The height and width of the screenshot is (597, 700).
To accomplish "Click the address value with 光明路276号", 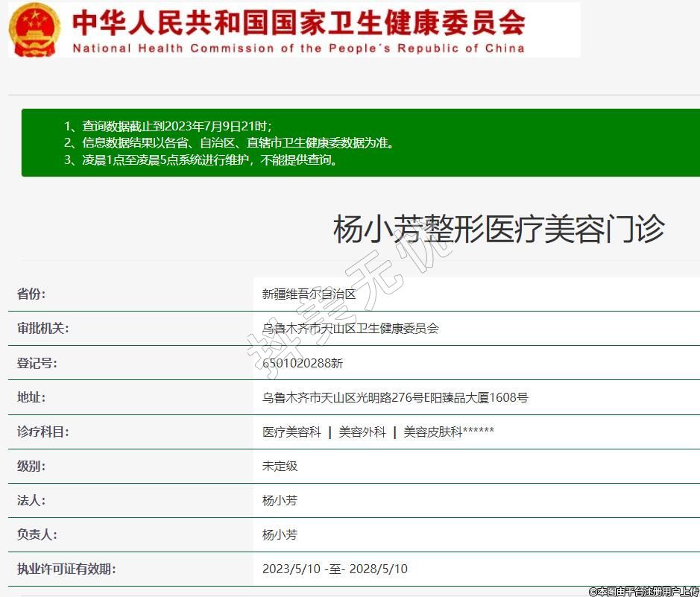I will pyautogui.click(x=394, y=397).
